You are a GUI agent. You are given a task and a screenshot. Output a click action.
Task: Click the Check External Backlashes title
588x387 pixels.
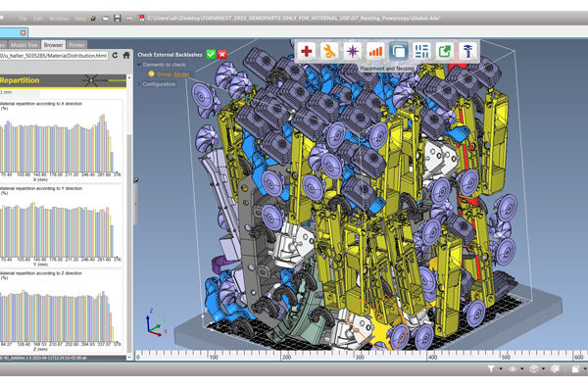tap(170, 55)
